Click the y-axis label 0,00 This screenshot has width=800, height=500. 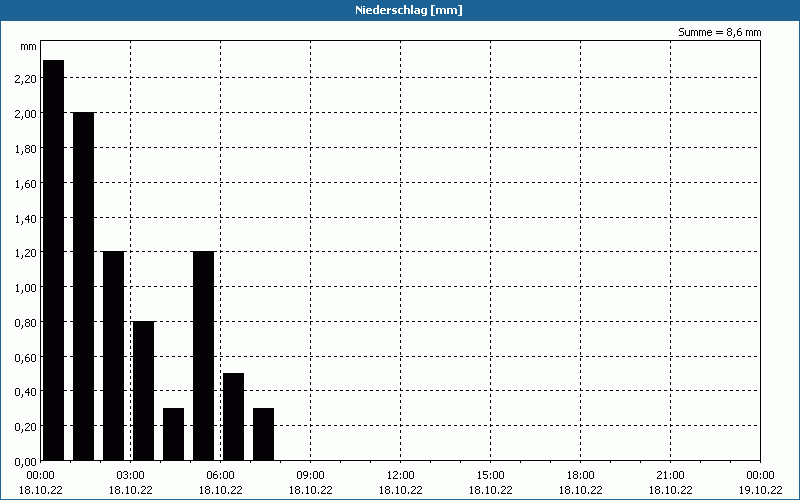tap(26, 462)
